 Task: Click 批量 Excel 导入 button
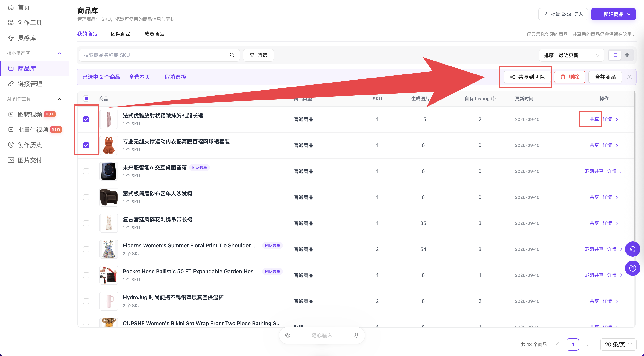pos(563,14)
